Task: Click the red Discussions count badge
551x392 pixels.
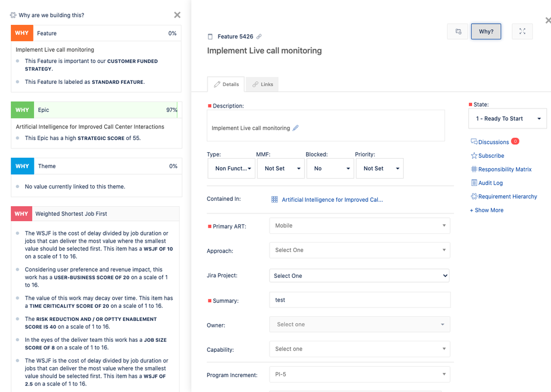Action: point(515,141)
